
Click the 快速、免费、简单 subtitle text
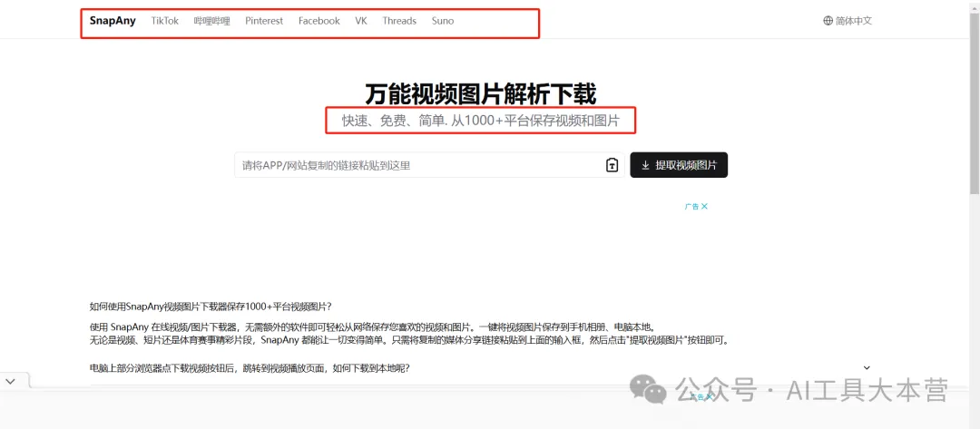[481, 121]
